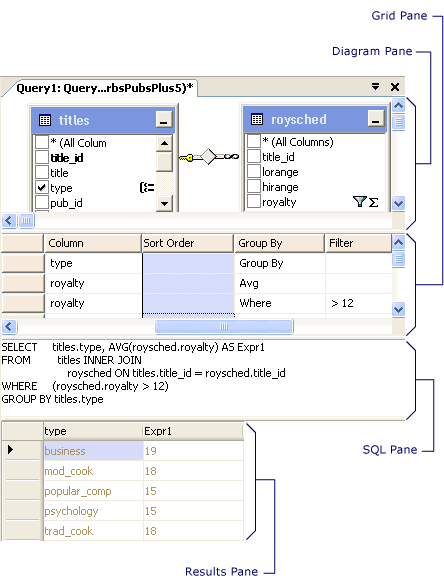Close the Query1 document window
This screenshot has width=444, height=587.
pyautogui.click(x=395, y=87)
